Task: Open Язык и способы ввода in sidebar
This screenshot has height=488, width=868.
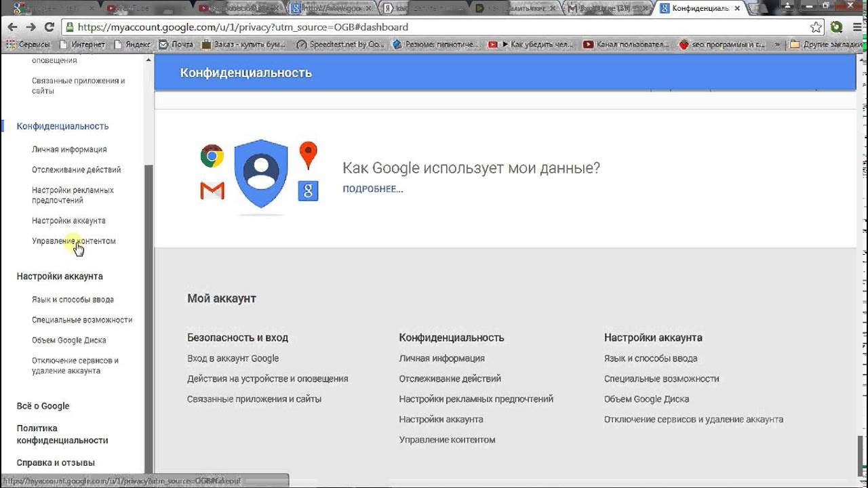Action: [x=73, y=299]
